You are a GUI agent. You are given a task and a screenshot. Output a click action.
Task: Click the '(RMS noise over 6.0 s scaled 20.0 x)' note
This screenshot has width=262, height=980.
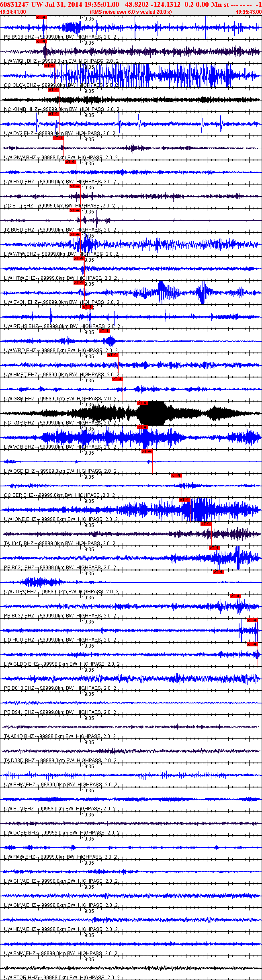131,12
